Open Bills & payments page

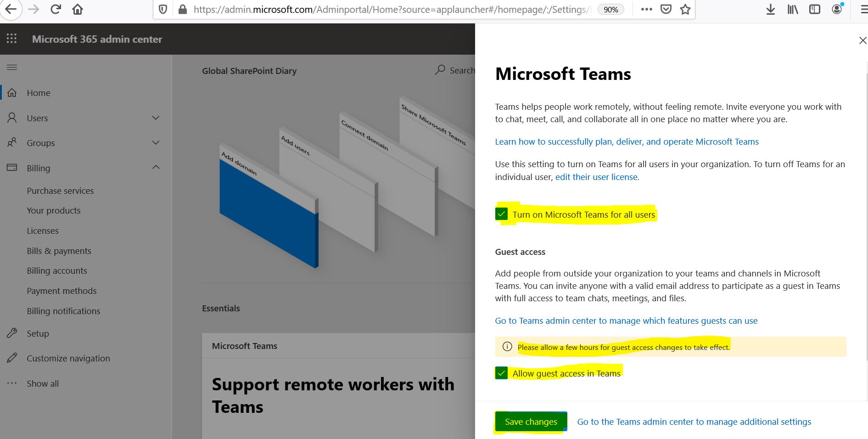pyautogui.click(x=59, y=251)
